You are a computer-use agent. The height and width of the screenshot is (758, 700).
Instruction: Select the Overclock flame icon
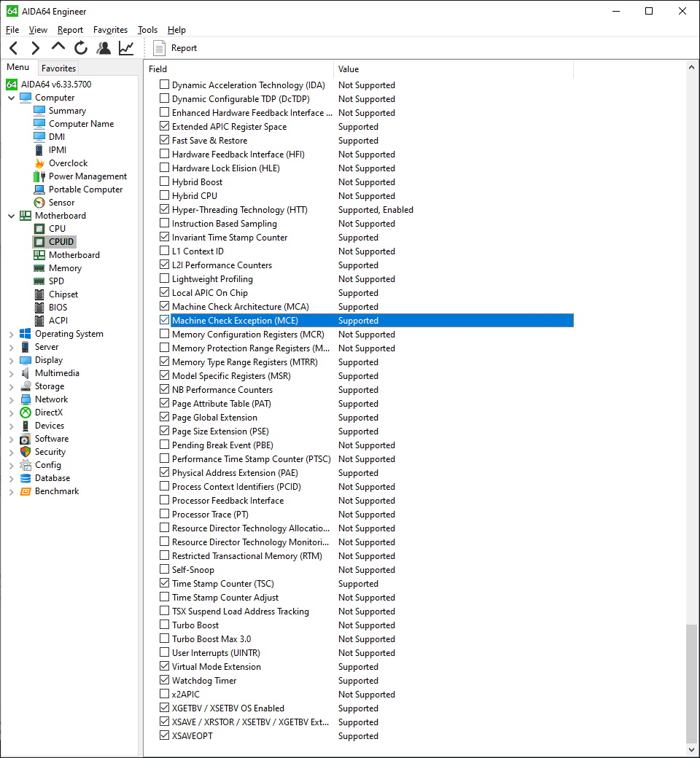tap(39, 163)
